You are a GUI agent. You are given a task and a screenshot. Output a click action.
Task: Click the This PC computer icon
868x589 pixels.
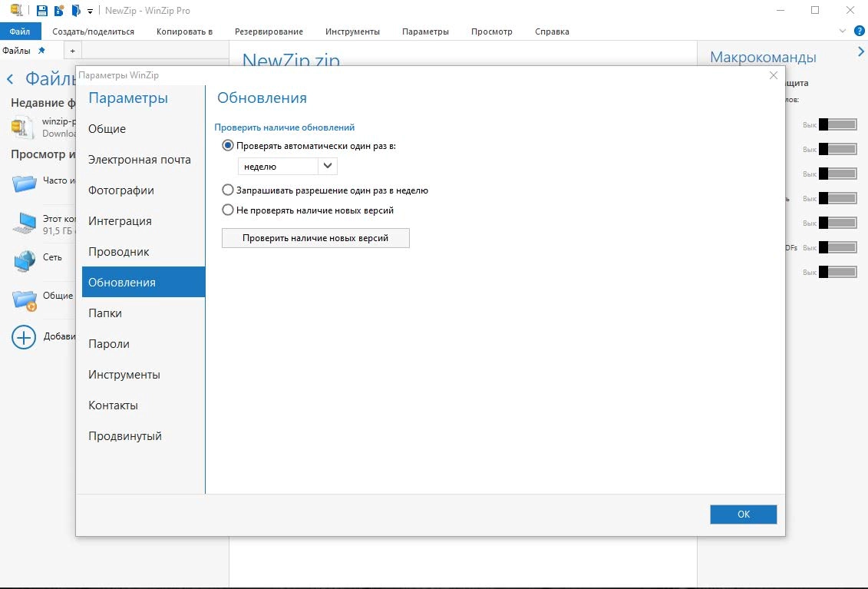25,223
